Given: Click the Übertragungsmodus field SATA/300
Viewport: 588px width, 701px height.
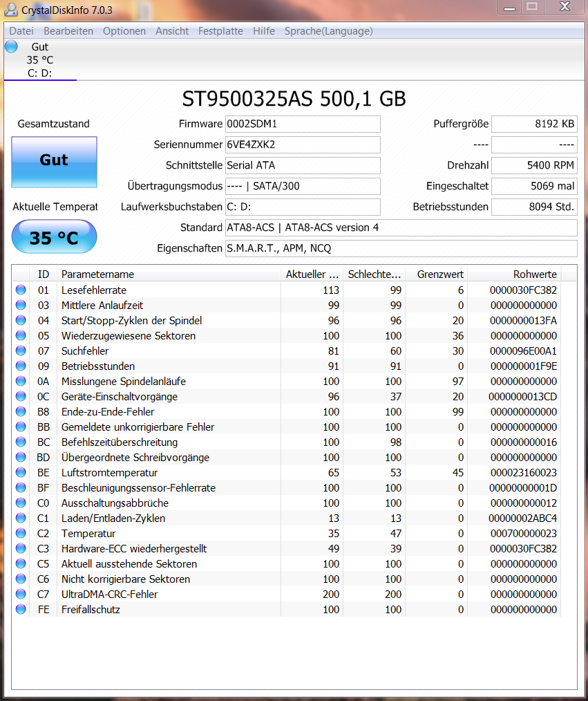Looking at the screenshot, I should coord(303,186).
